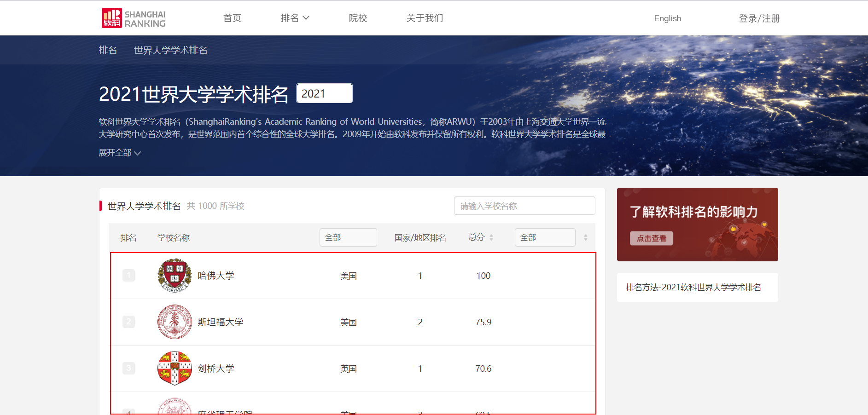Click 美国 country cell for Harvard
This screenshot has height=415, width=868.
(349, 276)
